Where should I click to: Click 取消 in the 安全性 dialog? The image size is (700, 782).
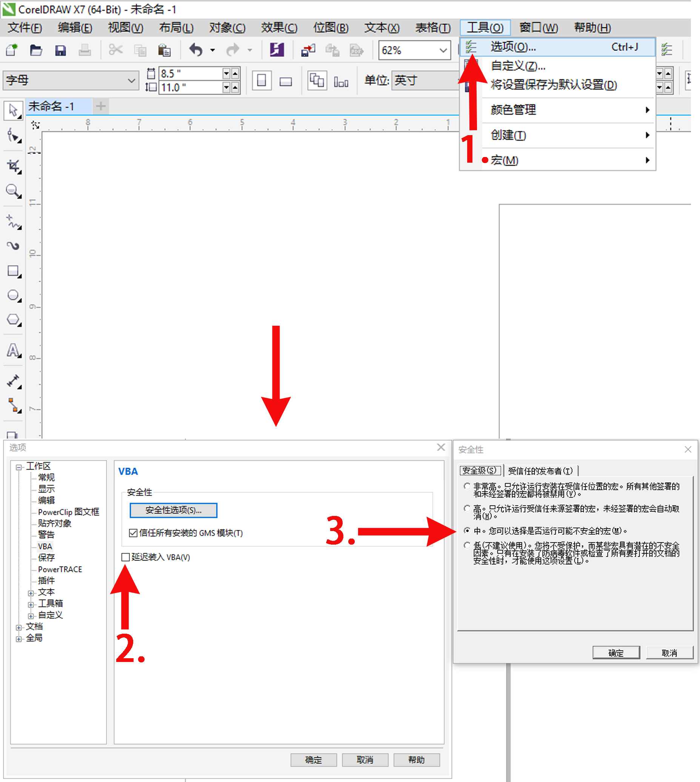[x=669, y=653]
